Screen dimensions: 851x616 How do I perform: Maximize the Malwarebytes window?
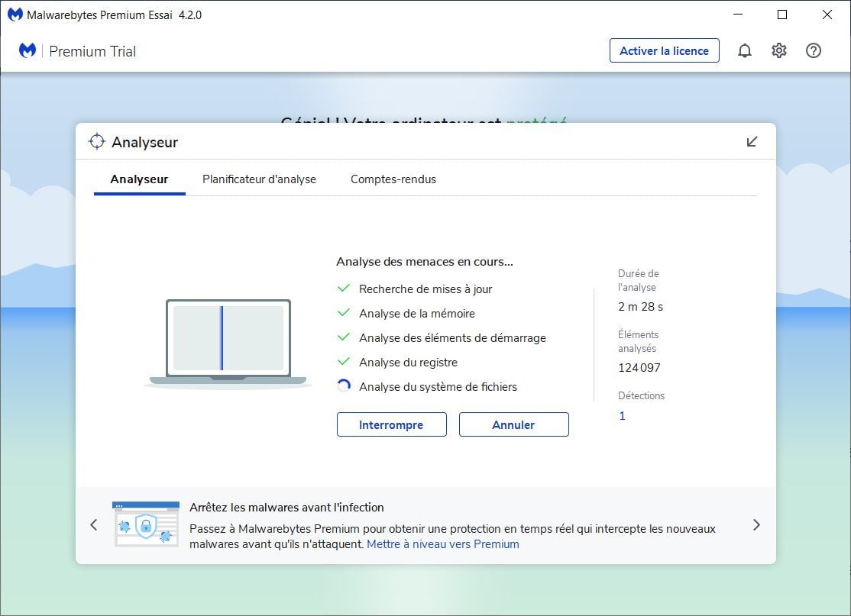pos(782,15)
